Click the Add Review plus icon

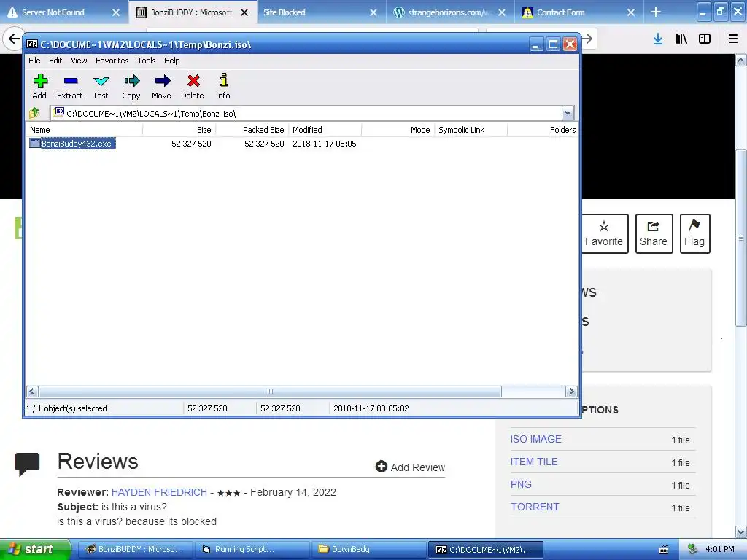tap(381, 467)
